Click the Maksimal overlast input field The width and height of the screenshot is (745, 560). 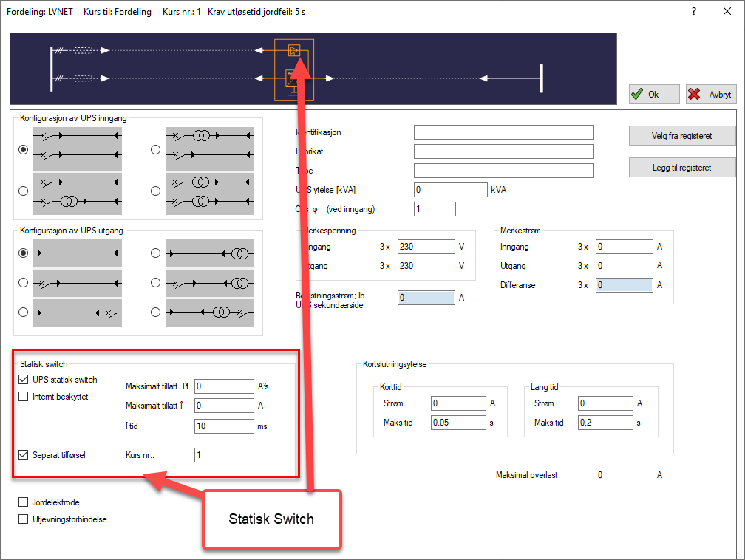pyautogui.click(x=624, y=475)
